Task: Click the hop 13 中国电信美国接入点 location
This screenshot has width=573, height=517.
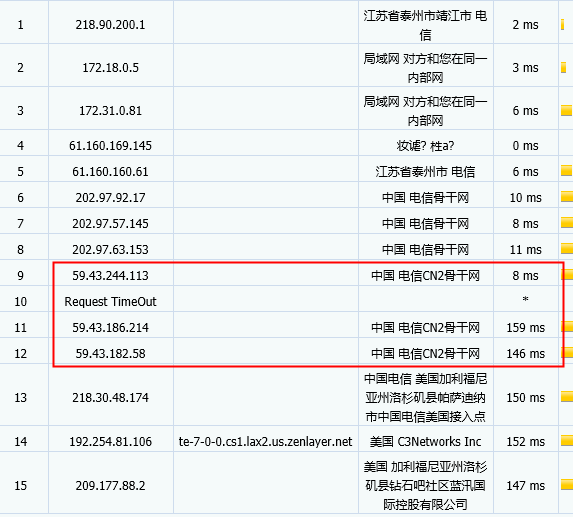Action: [x=425, y=398]
